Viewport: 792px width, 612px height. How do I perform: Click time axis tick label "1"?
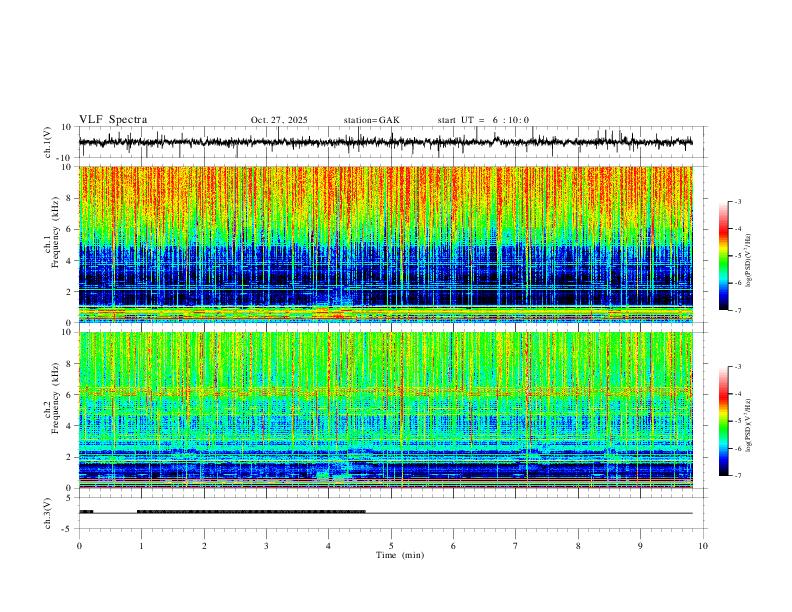[x=141, y=546]
